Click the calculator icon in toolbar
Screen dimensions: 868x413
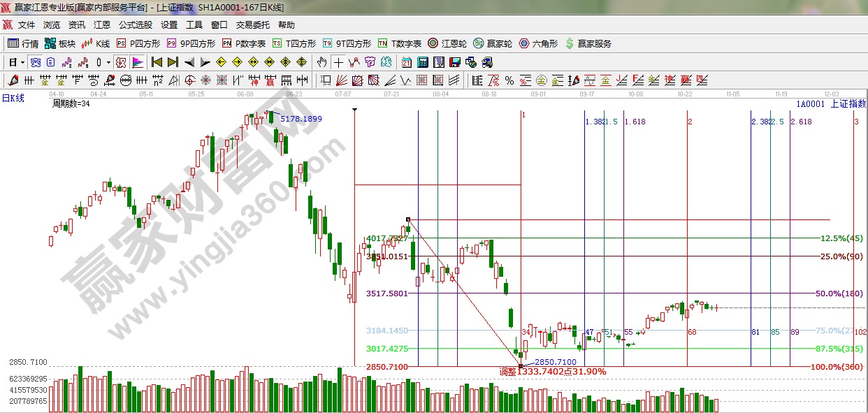click(422, 62)
